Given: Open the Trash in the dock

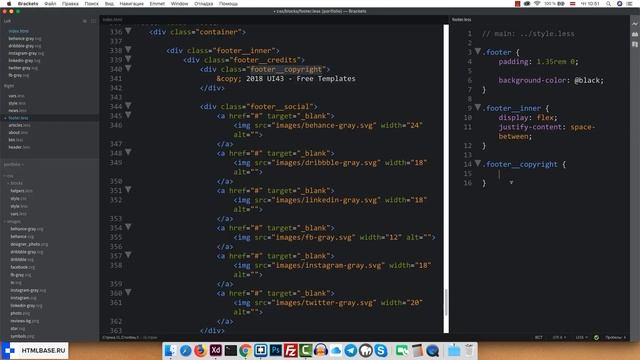Looking at the screenshot, I should [469, 351].
